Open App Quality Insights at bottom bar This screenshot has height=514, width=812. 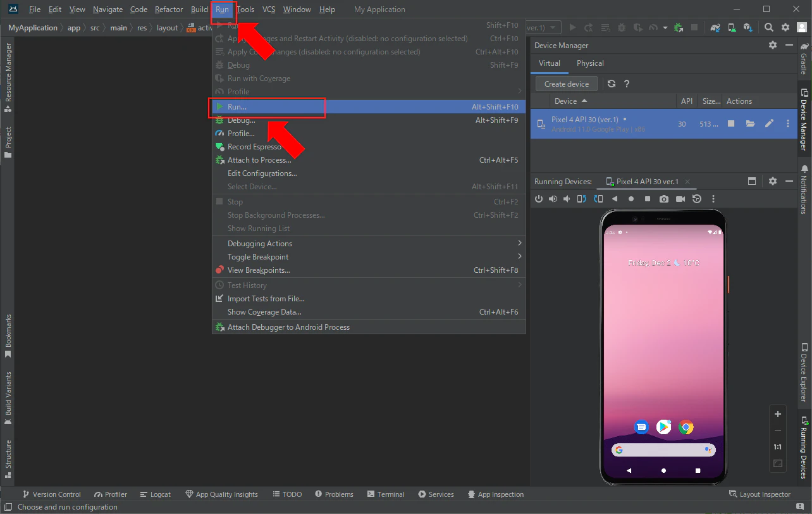pos(221,494)
